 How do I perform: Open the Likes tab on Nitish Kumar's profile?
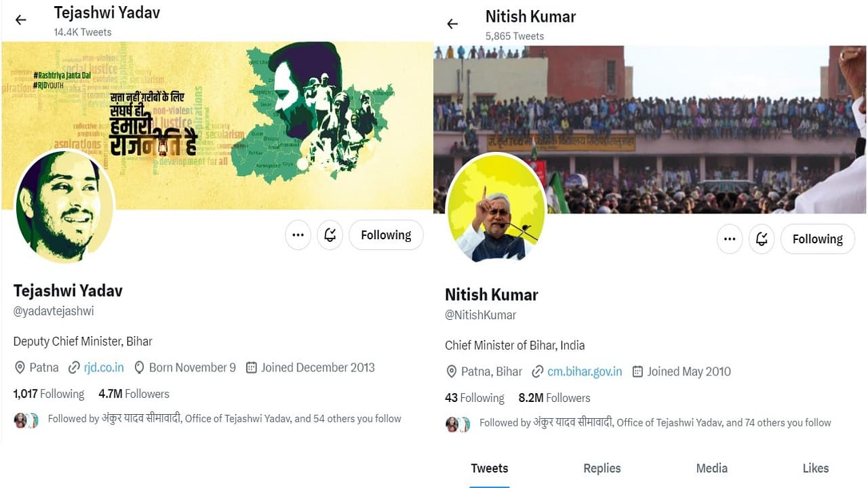pyautogui.click(x=815, y=468)
